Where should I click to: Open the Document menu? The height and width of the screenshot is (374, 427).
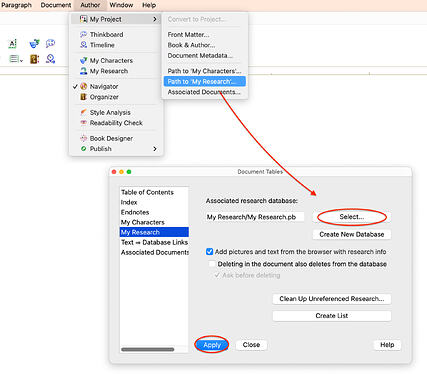coord(56,5)
